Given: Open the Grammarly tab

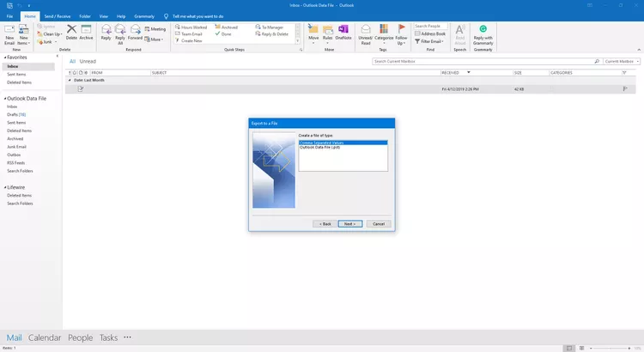Looking at the screenshot, I should pos(144,16).
